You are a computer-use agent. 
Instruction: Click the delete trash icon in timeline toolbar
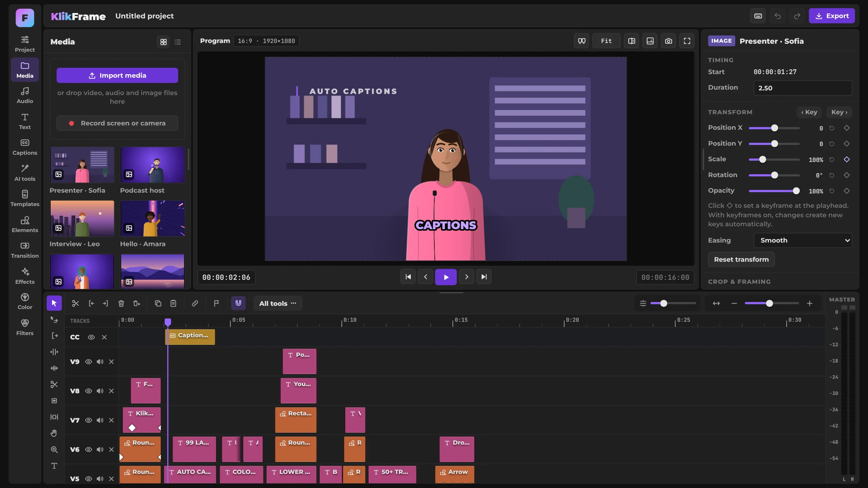tap(121, 303)
